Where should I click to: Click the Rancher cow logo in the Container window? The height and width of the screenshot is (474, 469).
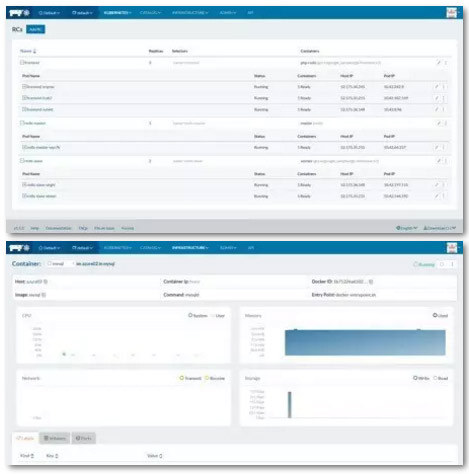pos(20,248)
